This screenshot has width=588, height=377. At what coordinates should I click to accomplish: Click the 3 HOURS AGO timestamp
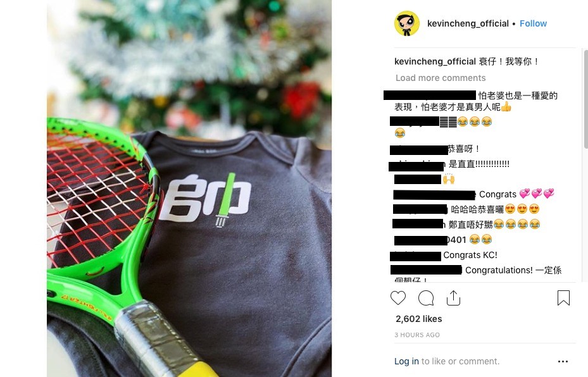click(417, 335)
